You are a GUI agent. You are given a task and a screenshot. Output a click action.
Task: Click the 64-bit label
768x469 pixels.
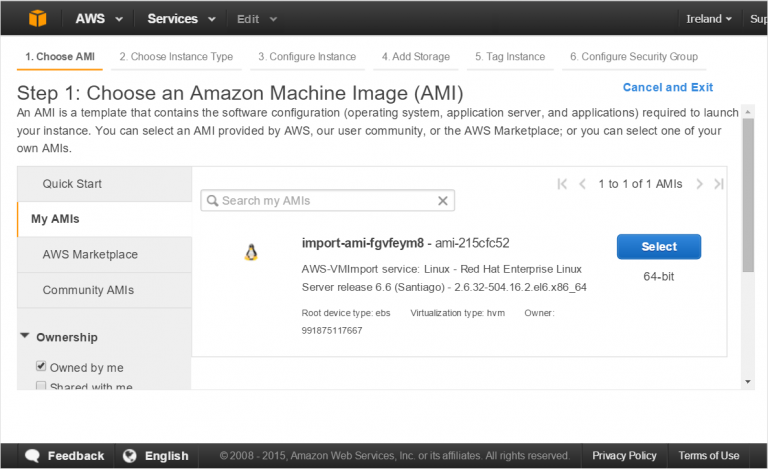(659, 277)
